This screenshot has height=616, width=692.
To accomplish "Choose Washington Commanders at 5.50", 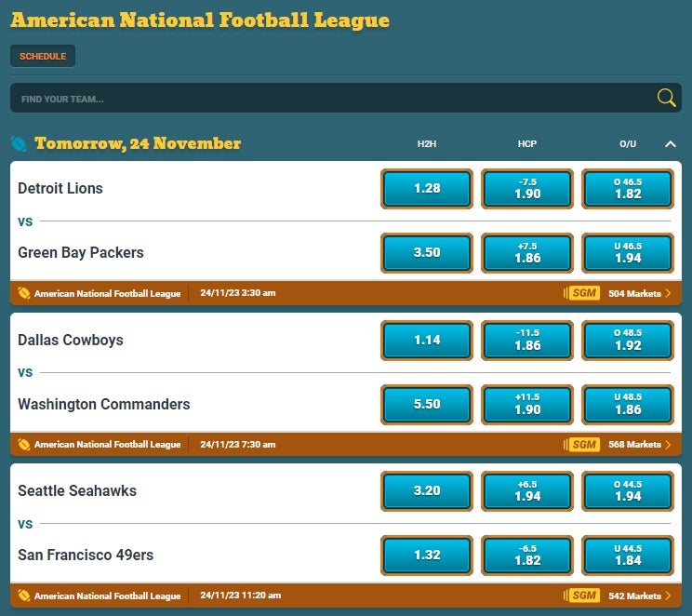I will (x=427, y=404).
